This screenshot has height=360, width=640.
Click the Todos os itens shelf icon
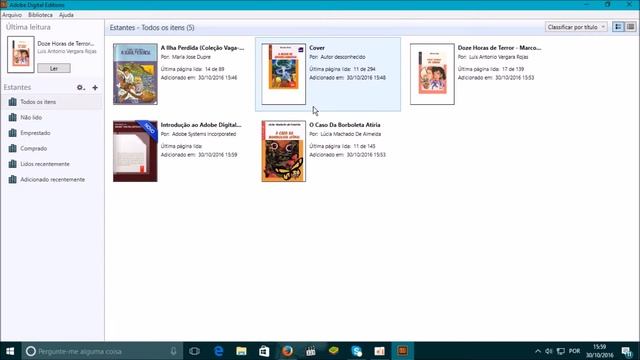click(x=13, y=102)
